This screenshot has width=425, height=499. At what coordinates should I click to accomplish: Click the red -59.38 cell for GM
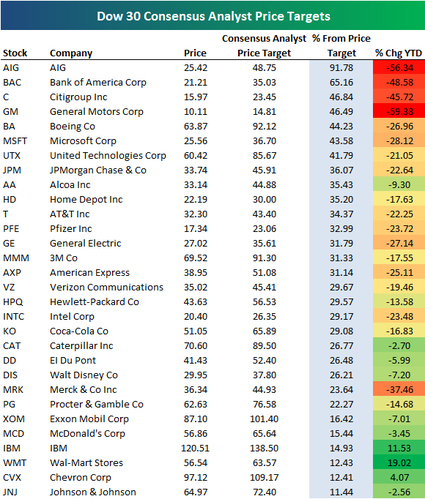click(x=399, y=112)
